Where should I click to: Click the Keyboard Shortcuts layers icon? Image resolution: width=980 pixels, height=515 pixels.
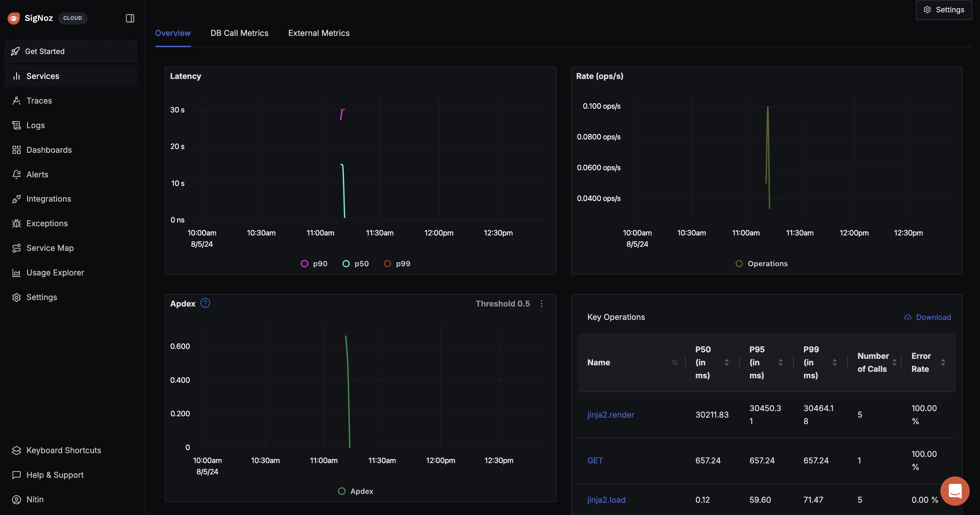tap(16, 450)
